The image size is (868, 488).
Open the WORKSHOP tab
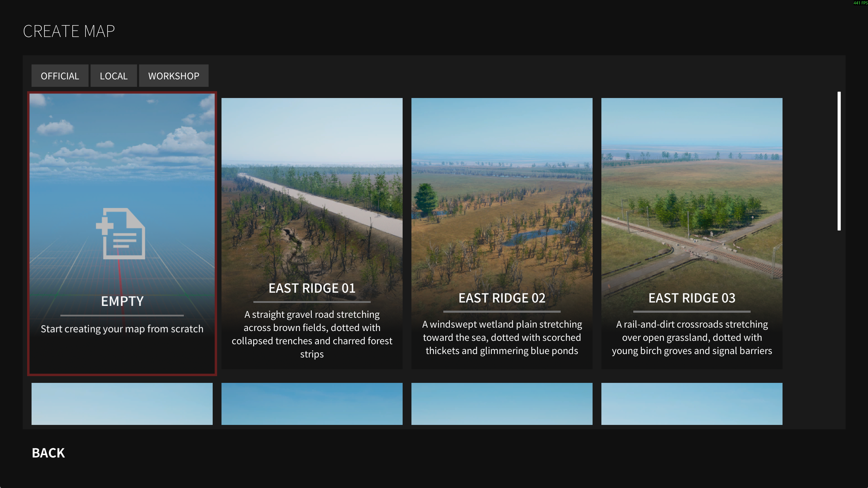pyautogui.click(x=174, y=76)
